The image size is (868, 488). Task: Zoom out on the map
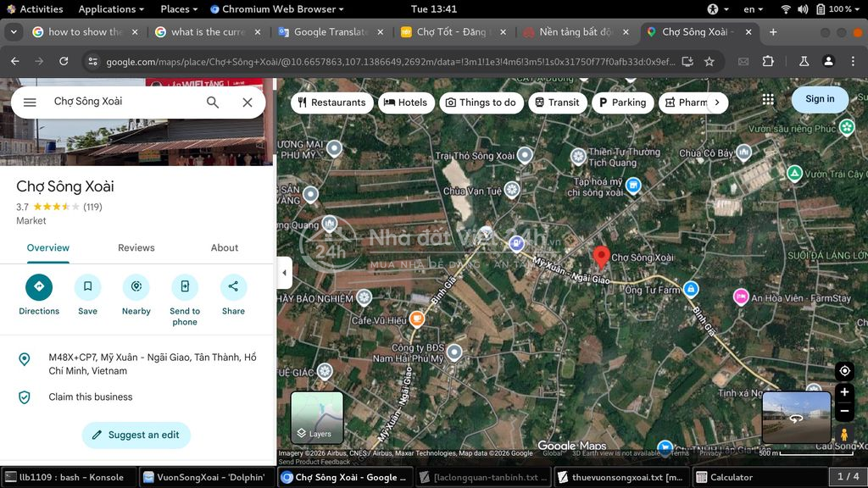844,411
